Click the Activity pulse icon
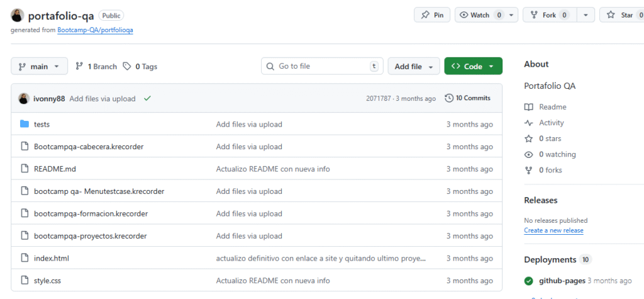Image resolution: width=644 pixels, height=299 pixels. tap(528, 123)
